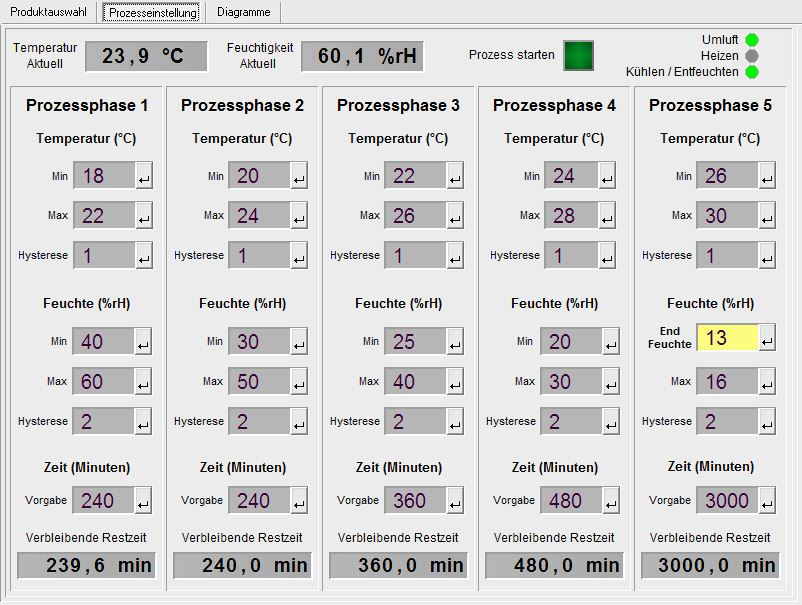Click Prozessphase 3 Zeit Vorgabe field showing 360

415,500
